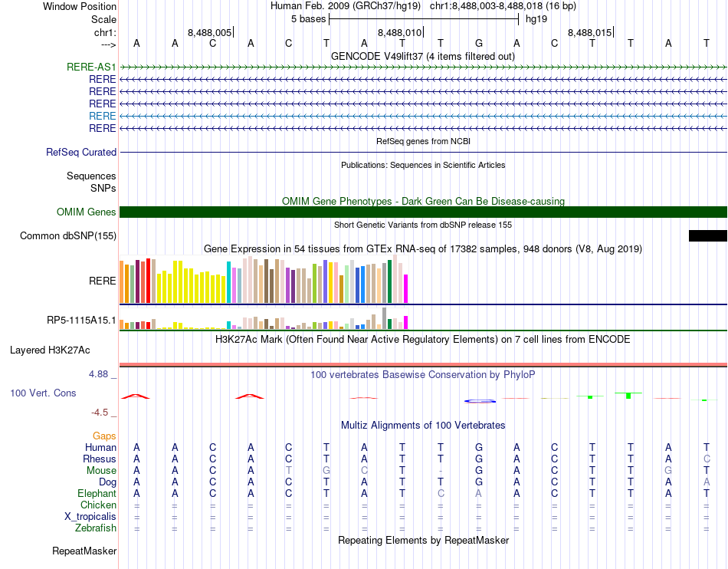Open the RP5-1115A15.1 expression bar chart

[264, 318]
